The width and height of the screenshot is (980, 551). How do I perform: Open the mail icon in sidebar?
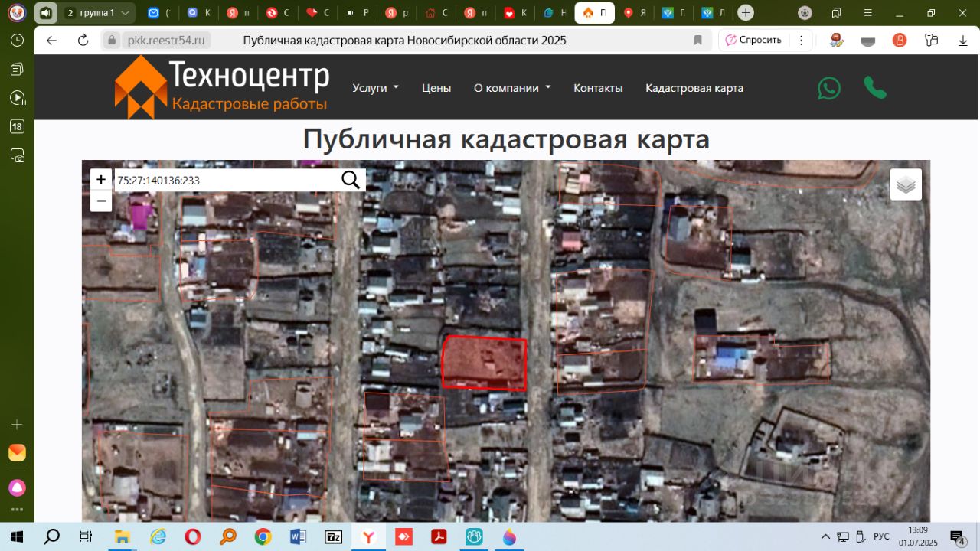pos(17,452)
